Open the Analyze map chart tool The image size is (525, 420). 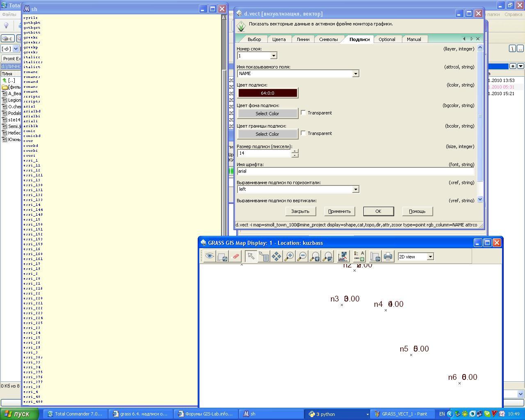point(343,256)
